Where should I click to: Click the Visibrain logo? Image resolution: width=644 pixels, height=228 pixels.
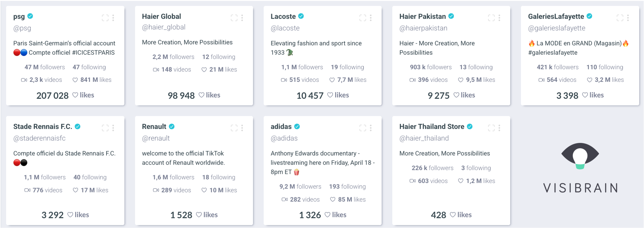pos(580,168)
